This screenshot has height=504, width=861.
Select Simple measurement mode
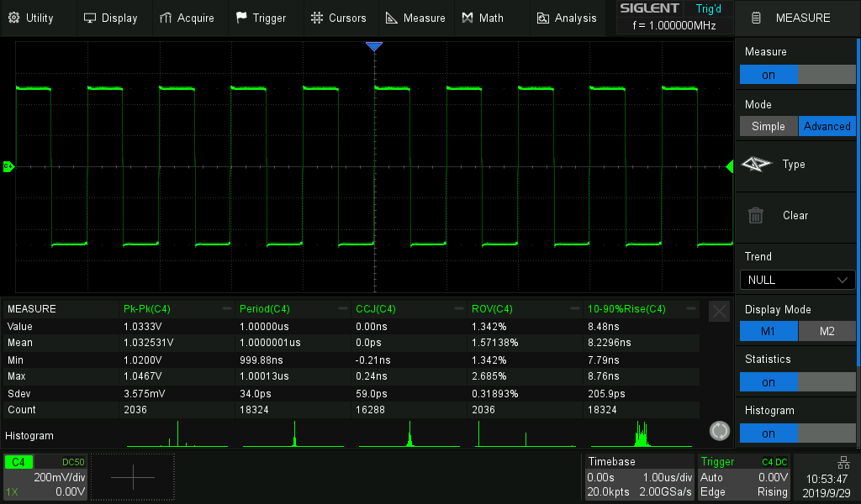(x=768, y=126)
